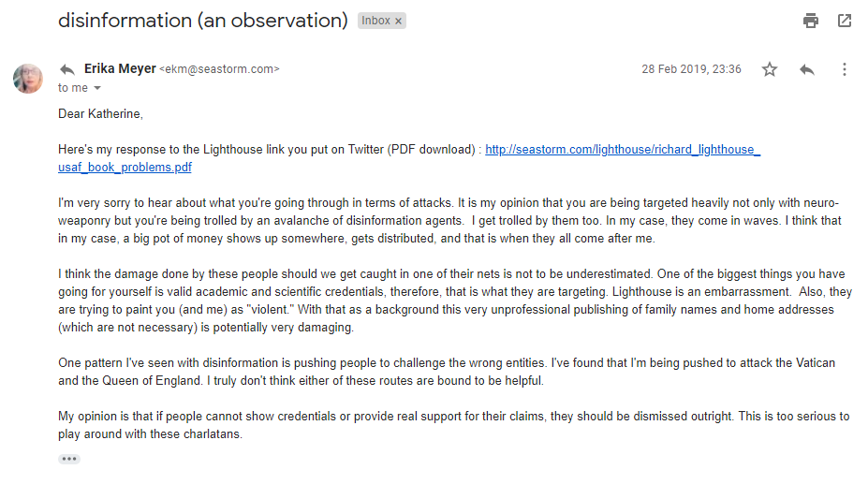Open the seastorm.com lighthouse PDF link

coord(623,150)
